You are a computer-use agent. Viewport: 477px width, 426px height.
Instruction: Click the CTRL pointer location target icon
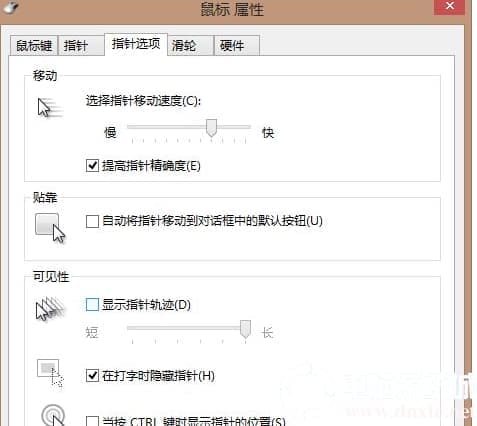53,415
